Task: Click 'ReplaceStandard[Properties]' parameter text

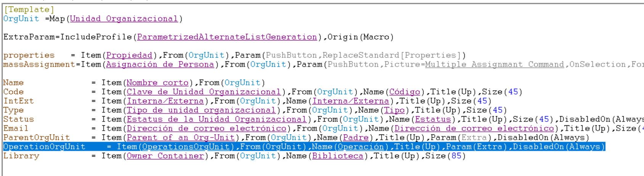Action: pyautogui.click(x=392, y=55)
